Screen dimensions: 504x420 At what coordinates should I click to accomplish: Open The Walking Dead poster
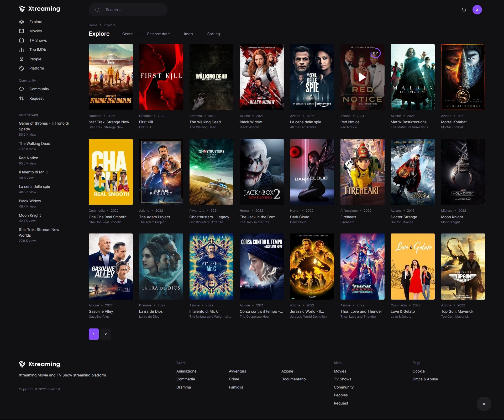point(211,77)
